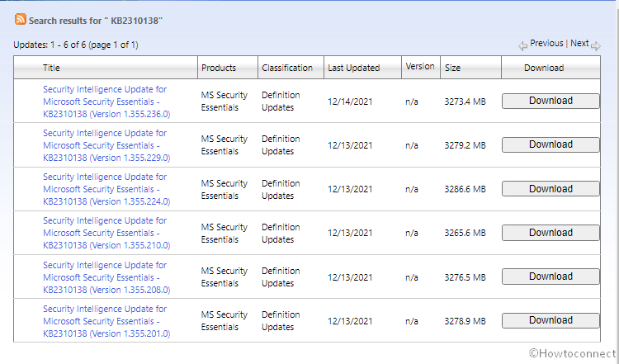Download the 3273.4 MB update
The width and height of the screenshot is (619, 364).
[x=550, y=101]
